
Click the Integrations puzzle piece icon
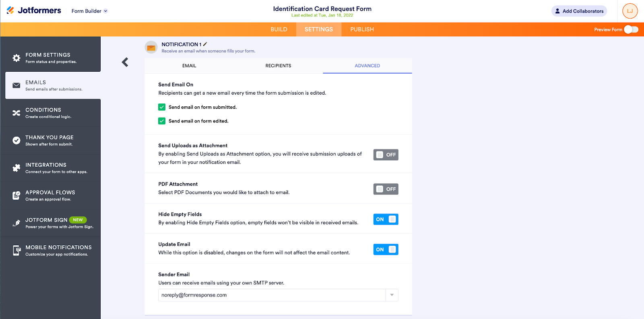[17, 168]
